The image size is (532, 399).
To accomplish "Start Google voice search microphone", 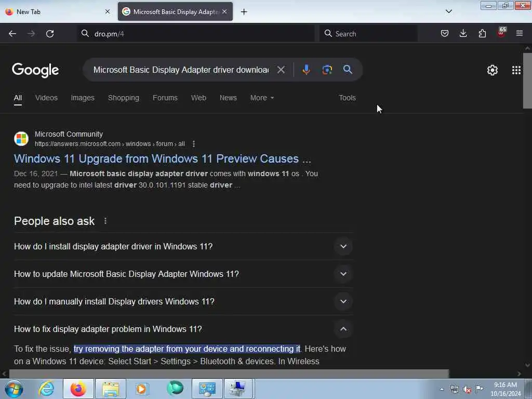I will pyautogui.click(x=306, y=70).
